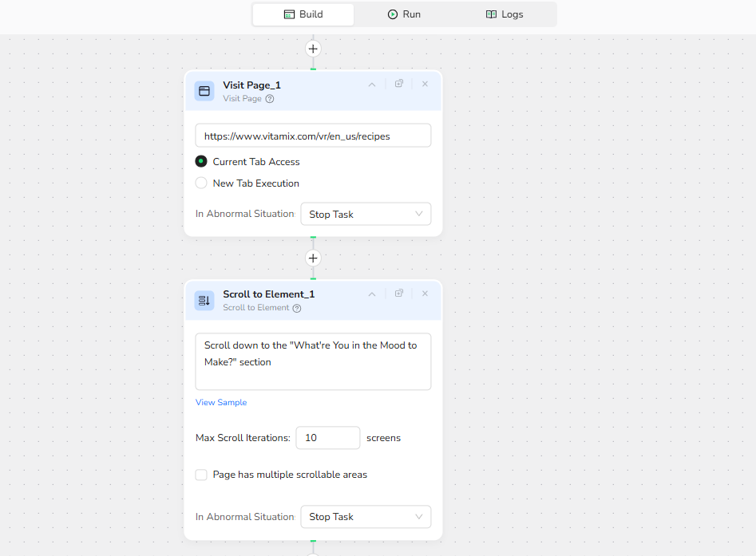Image resolution: width=756 pixels, height=556 pixels.
Task: Duplicate the Visit Page_1 node
Action: click(399, 84)
